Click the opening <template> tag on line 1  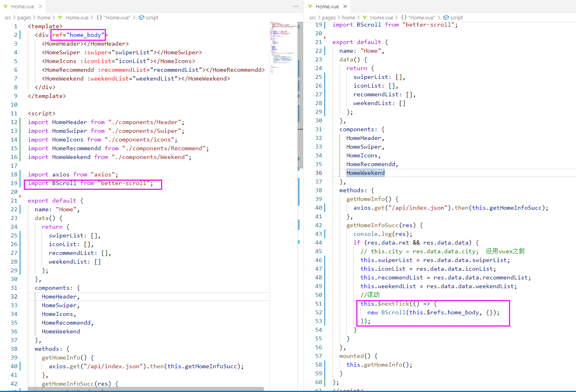[x=45, y=26]
